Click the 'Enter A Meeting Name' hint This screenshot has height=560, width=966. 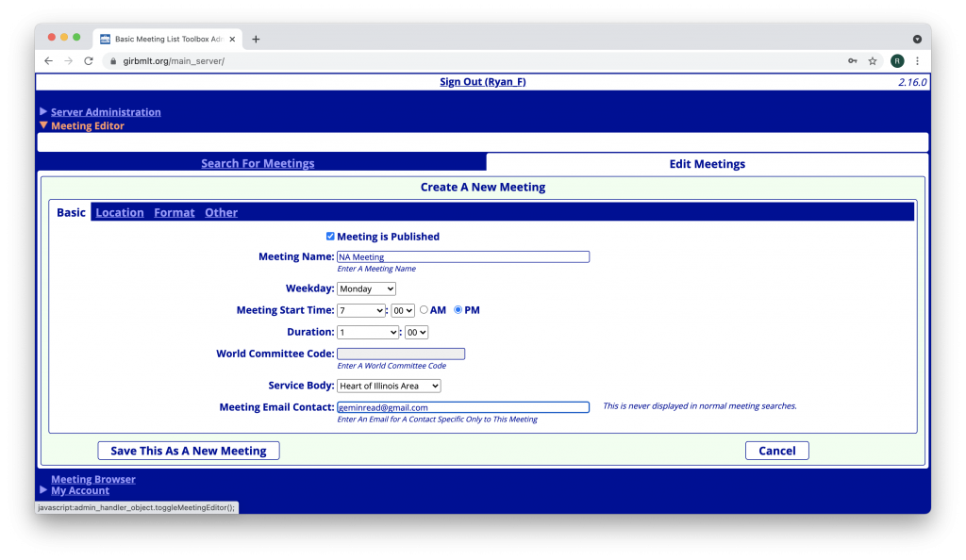(376, 269)
